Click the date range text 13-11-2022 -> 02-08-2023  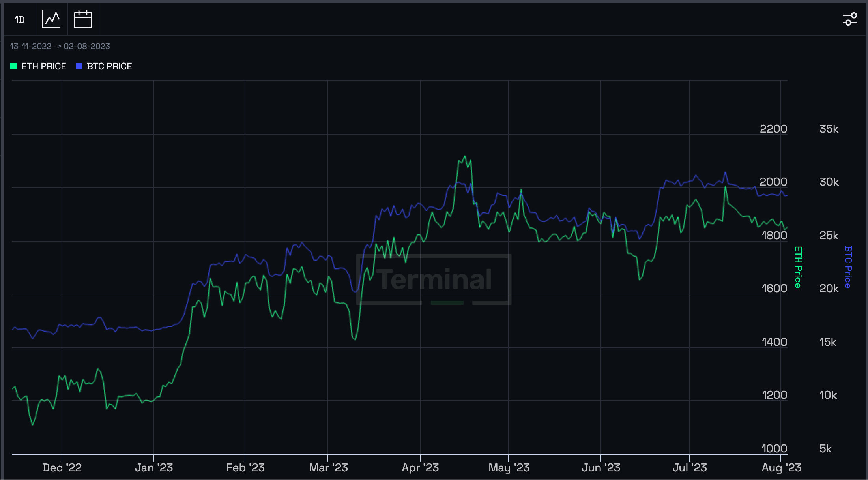pyautogui.click(x=60, y=46)
